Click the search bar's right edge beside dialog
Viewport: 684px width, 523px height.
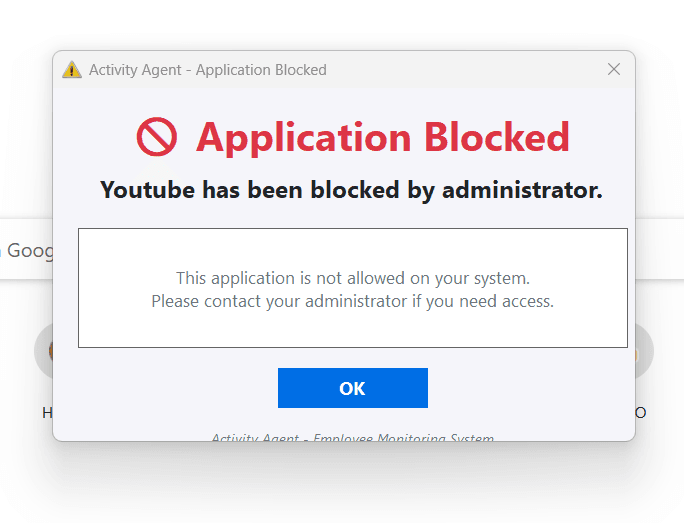pos(660,249)
